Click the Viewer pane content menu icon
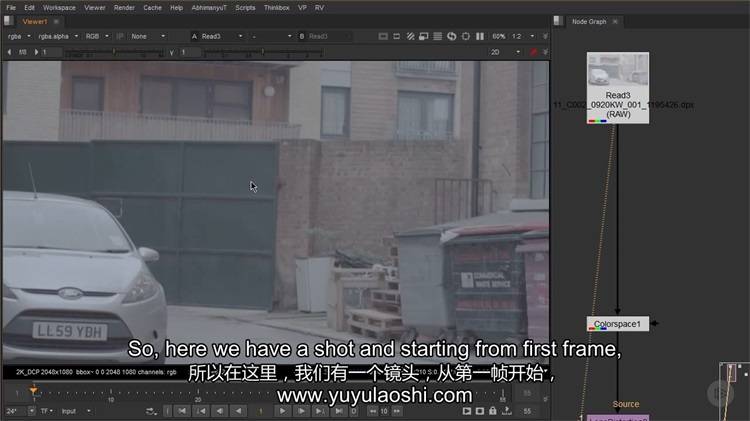The width and height of the screenshot is (750, 421). pos(8,21)
